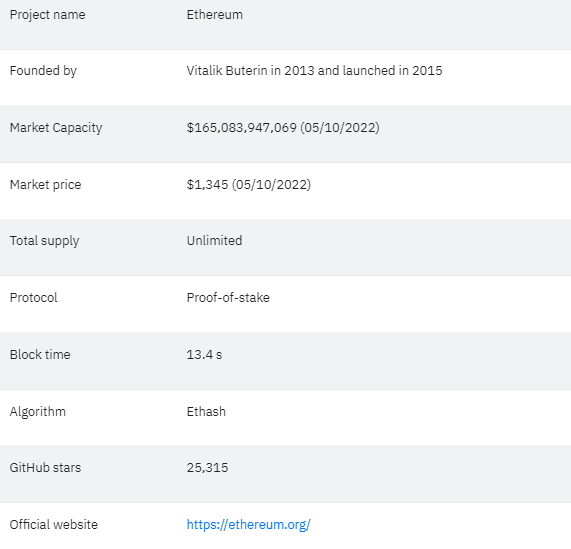Select the 25,315 GitHub stars value
Viewport: 571px width, 549px height.
pos(207,468)
